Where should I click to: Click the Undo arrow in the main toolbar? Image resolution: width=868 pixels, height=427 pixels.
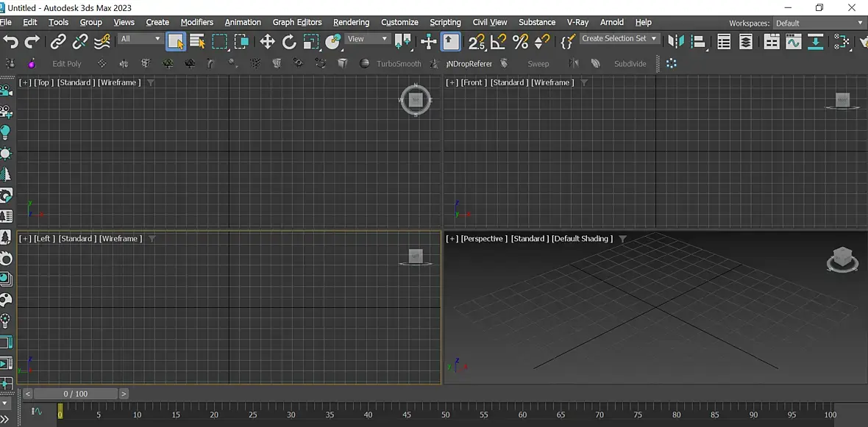[10, 42]
